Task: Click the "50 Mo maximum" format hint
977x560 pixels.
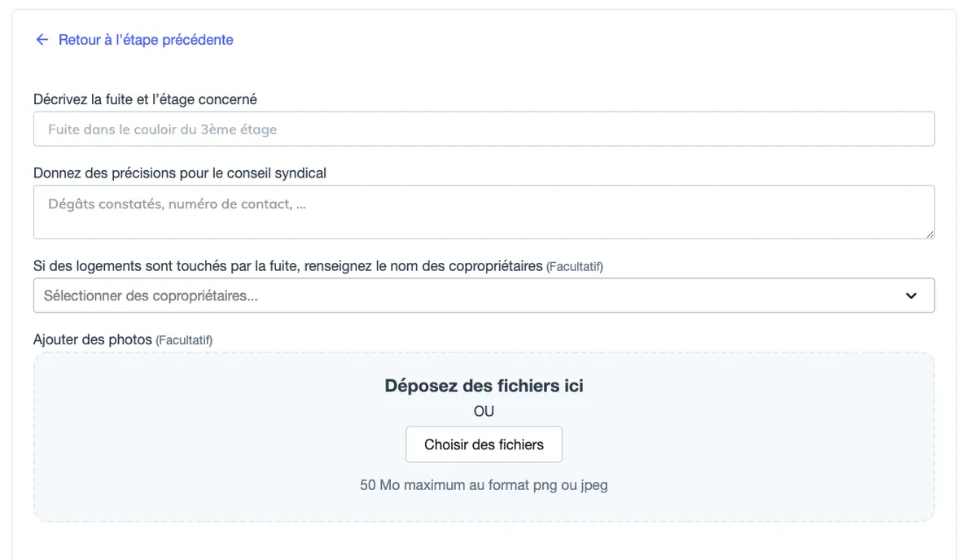Action: click(484, 485)
